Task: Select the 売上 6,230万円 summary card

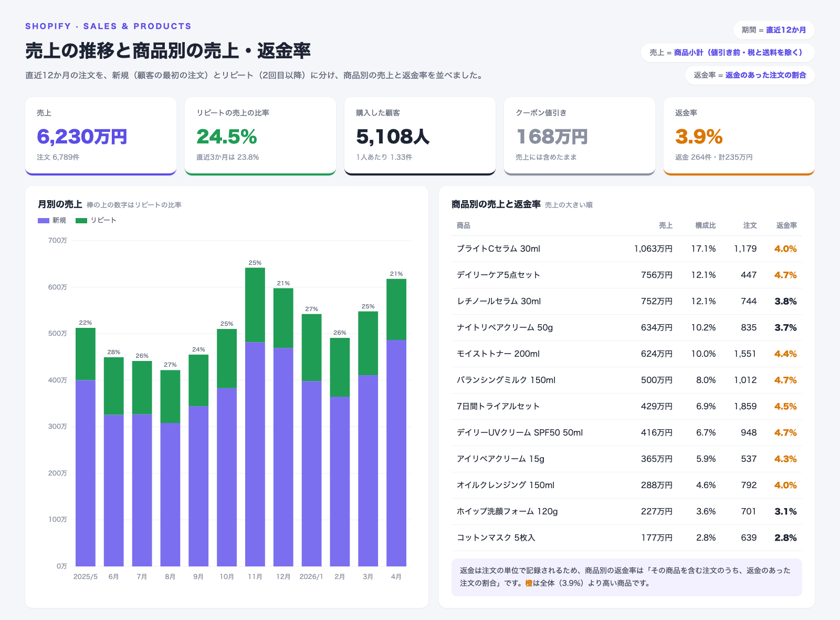Action: (x=101, y=136)
